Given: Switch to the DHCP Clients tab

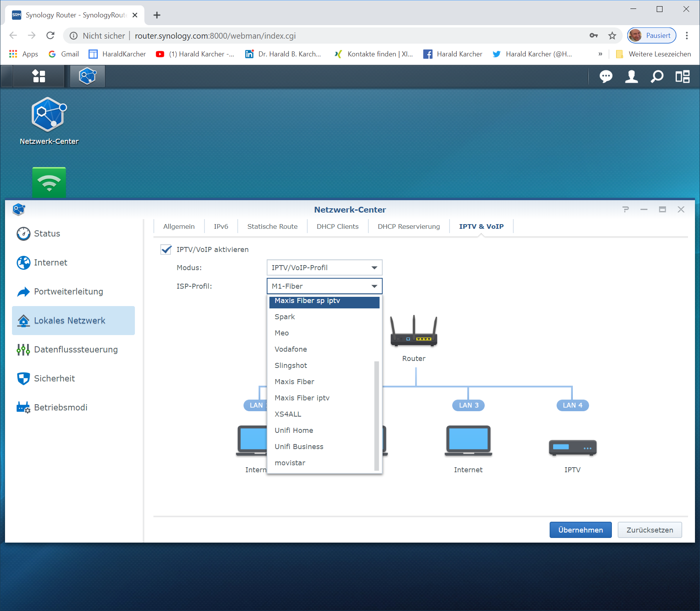Looking at the screenshot, I should (x=337, y=226).
